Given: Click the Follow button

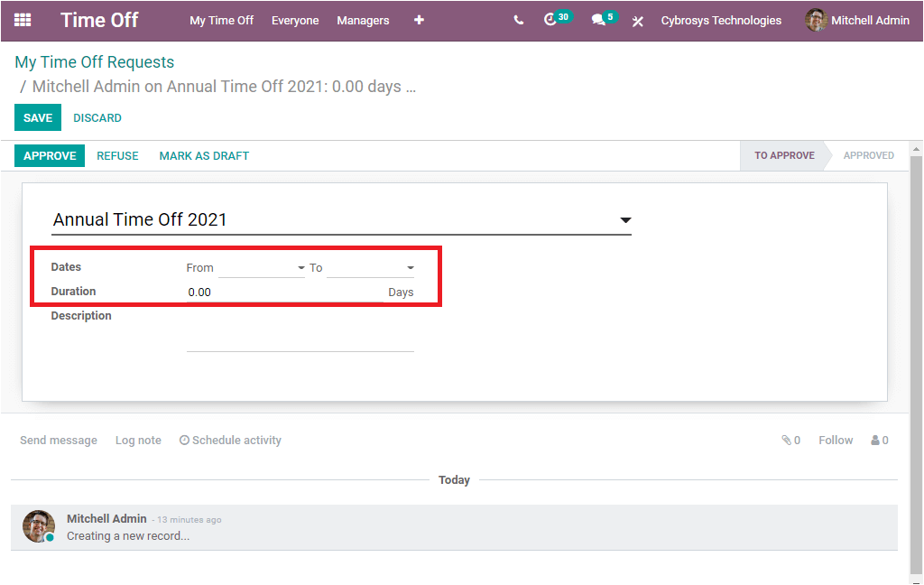Looking at the screenshot, I should 835,440.
